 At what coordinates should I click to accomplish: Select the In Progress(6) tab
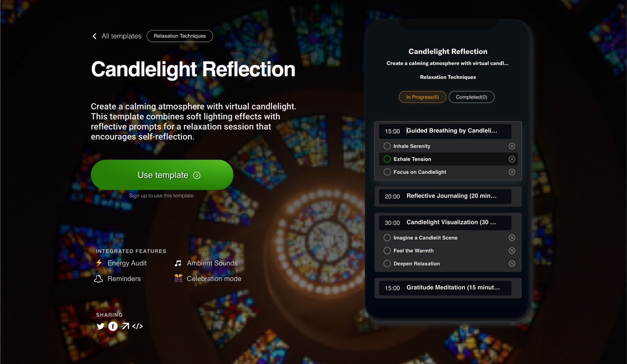click(422, 97)
